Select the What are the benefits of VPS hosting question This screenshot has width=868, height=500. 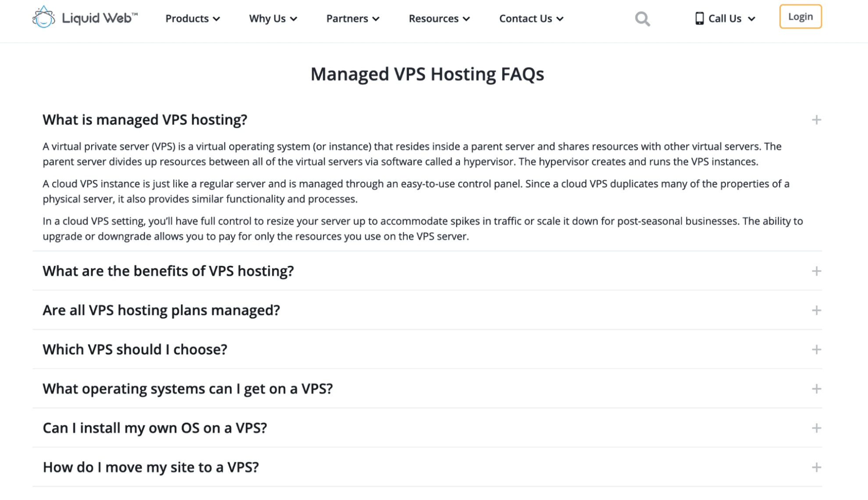[168, 271]
